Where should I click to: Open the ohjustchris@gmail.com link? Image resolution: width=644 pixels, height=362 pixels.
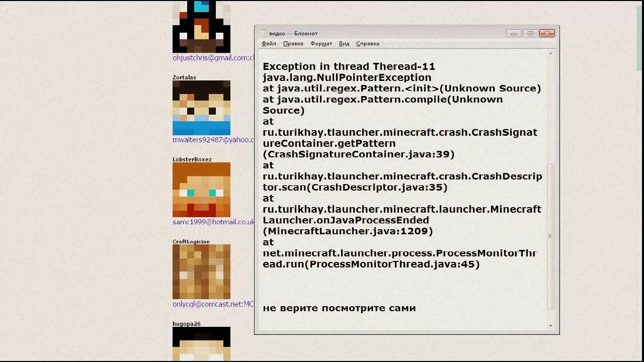(x=213, y=58)
